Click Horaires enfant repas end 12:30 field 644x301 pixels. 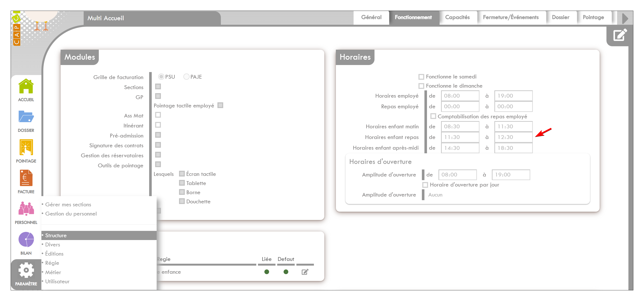click(x=513, y=137)
